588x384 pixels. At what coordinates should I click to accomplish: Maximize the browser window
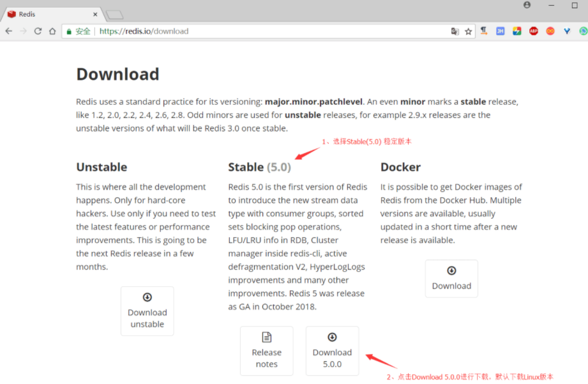(575, 5)
